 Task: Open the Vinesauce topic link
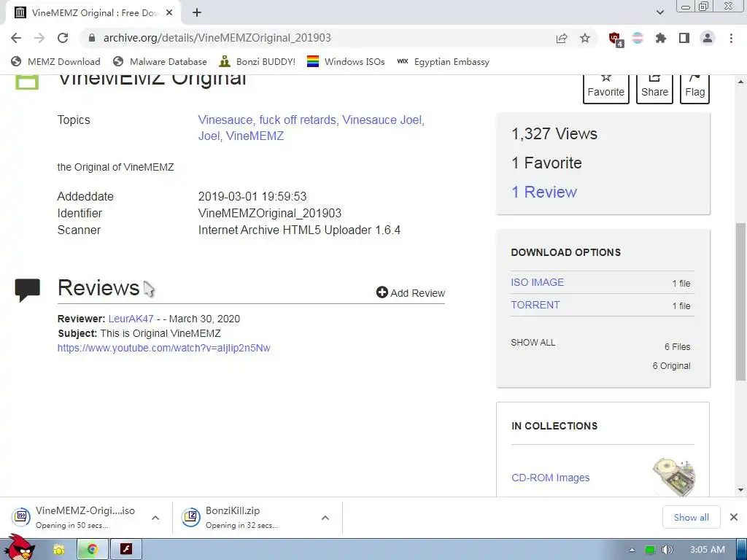pyautogui.click(x=225, y=120)
